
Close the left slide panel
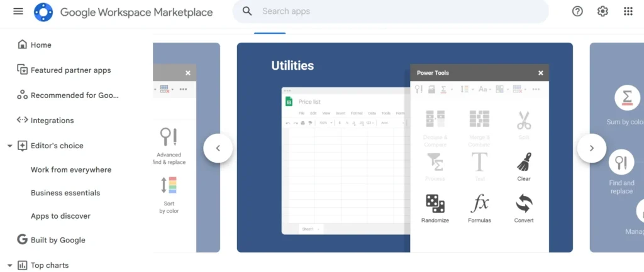pyautogui.click(x=187, y=73)
